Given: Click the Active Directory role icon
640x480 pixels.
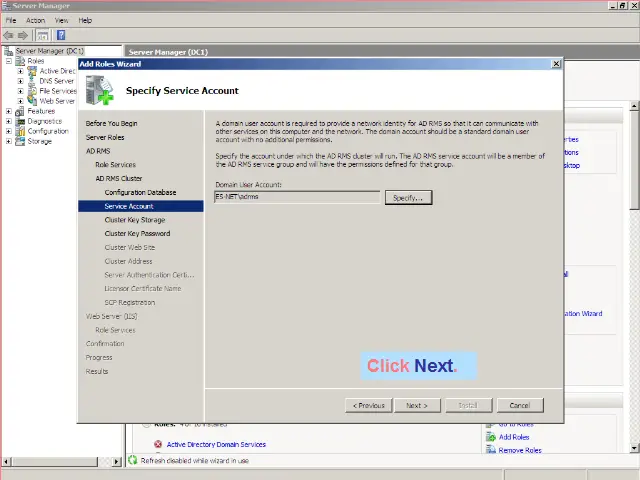Looking at the screenshot, I should tap(32, 71).
